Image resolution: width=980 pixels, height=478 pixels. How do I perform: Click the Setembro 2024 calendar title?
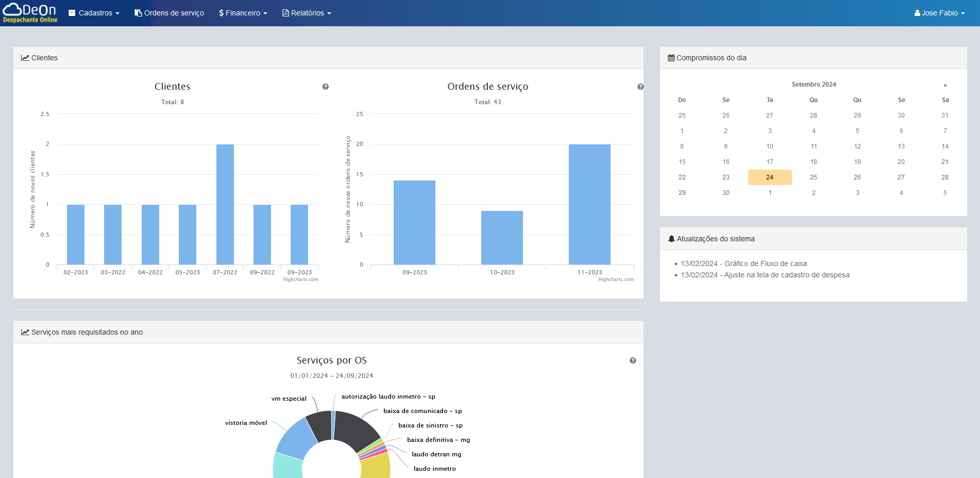pyautogui.click(x=814, y=85)
